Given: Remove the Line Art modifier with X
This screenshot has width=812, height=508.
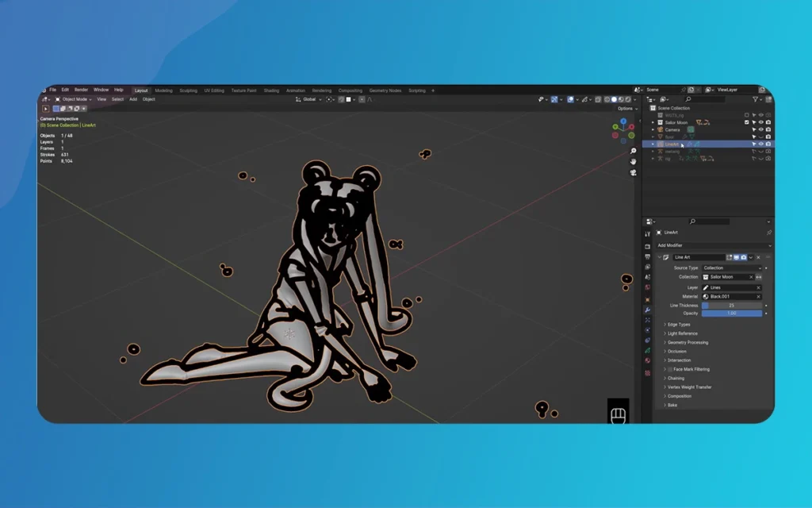Looking at the screenshot, I should 759,257.
